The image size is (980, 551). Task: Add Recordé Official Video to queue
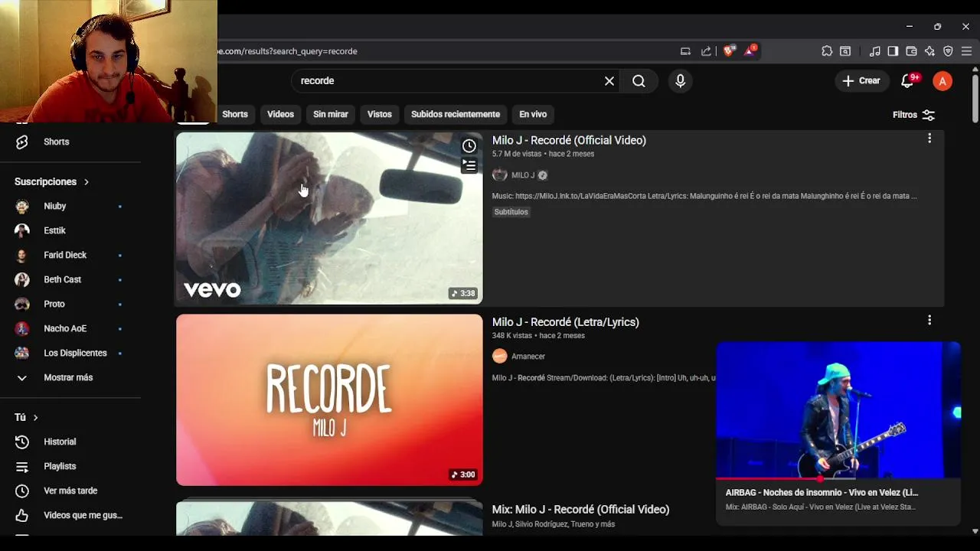469,165
